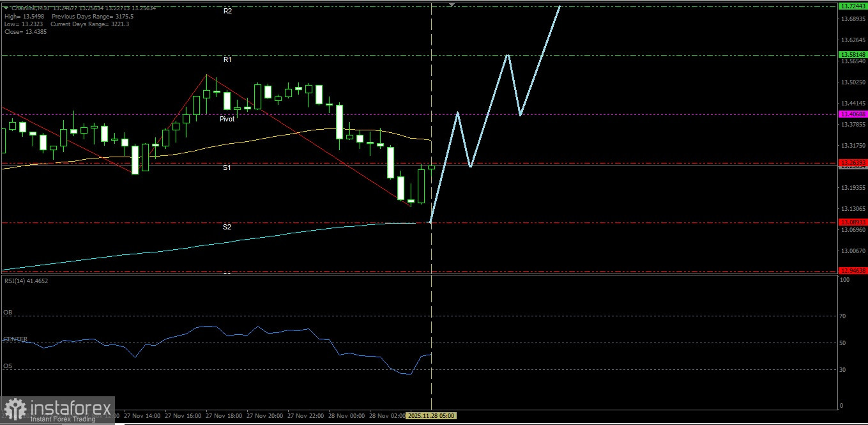
Task: Click the 50 level on RSI scale
Action: click(843, 343)
